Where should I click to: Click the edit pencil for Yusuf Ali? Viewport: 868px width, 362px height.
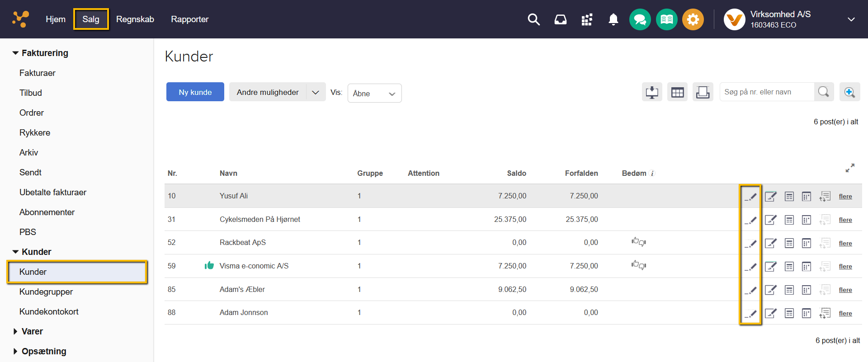coord(750,196)
